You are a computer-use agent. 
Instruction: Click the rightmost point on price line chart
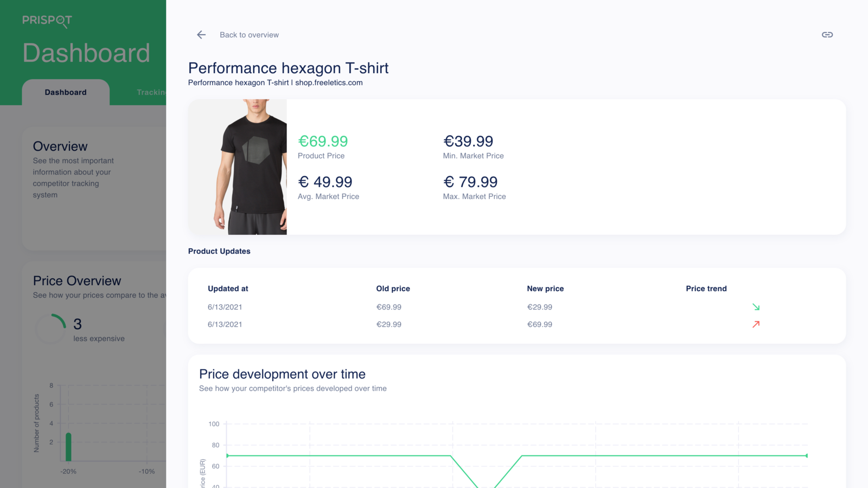point(807,455)
